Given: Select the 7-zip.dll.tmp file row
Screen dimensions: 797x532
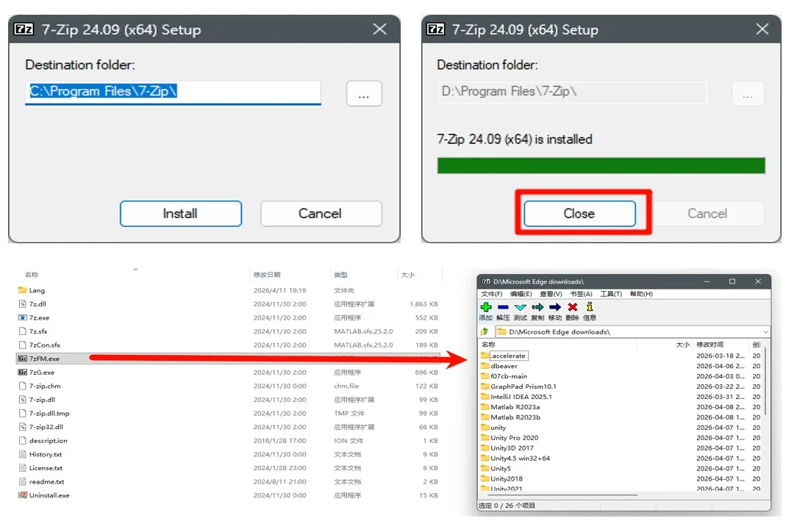Looking at the screenshot, I should point(229,413).
